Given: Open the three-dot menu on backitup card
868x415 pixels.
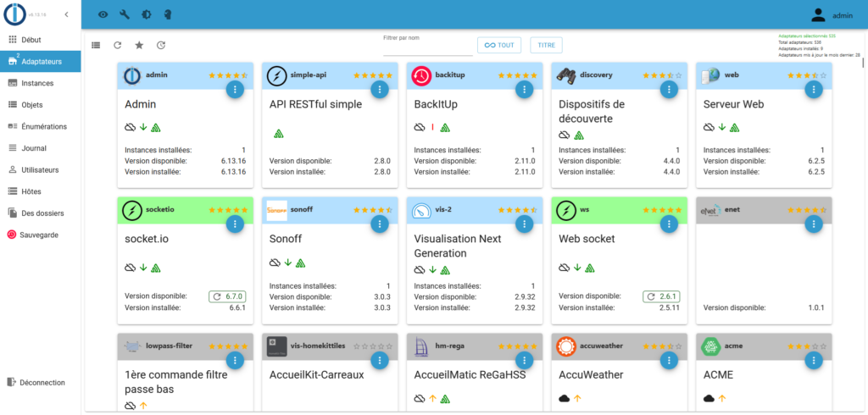Looking at the screenshot, I should (x=524, y=89).
